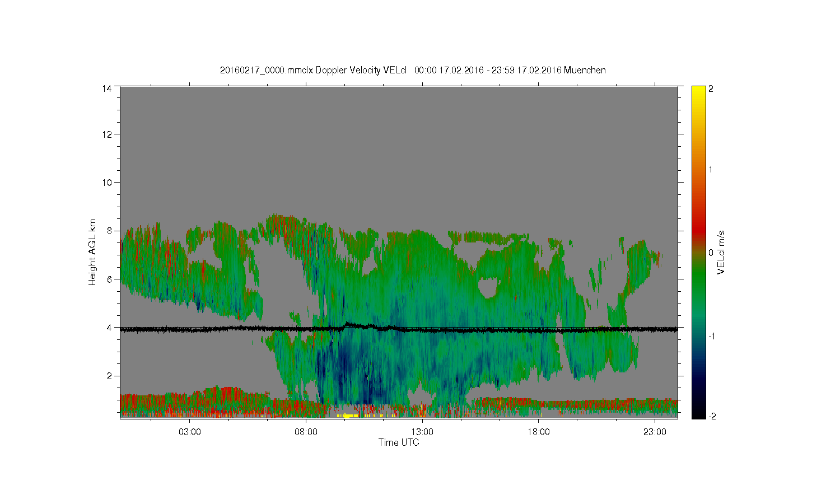Screen dimensions: 840x504
Task: Click the "VELcl m/s" colorbar label
Action: [721, 252]
